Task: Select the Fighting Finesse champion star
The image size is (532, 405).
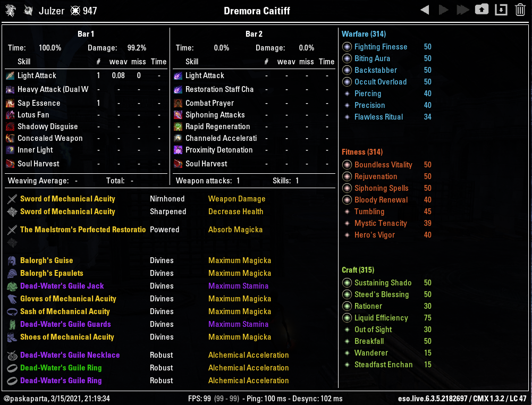Action: [x=347, y=47]
